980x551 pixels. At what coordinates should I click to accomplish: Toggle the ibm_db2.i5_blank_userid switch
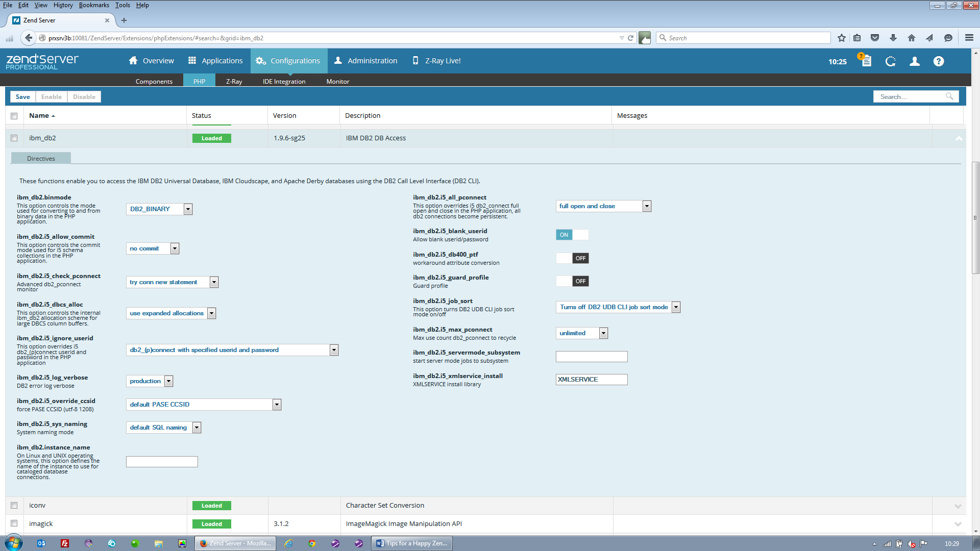[572, 235]
